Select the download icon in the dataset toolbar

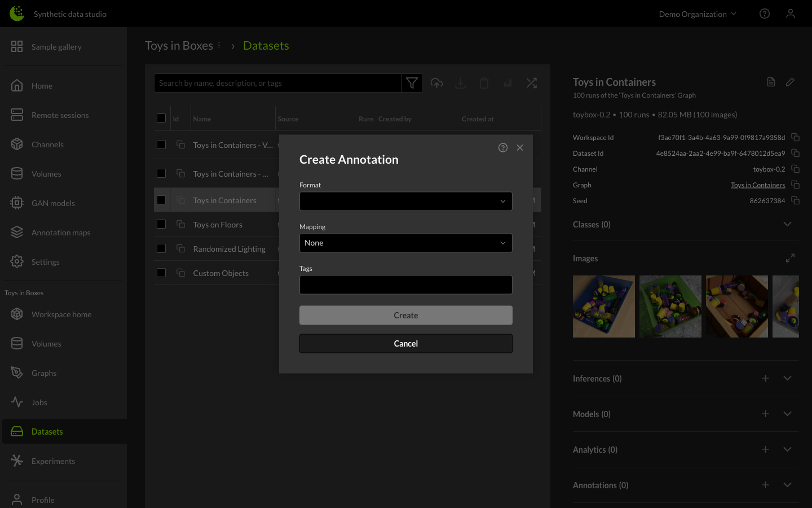click(x=460, y=82)
